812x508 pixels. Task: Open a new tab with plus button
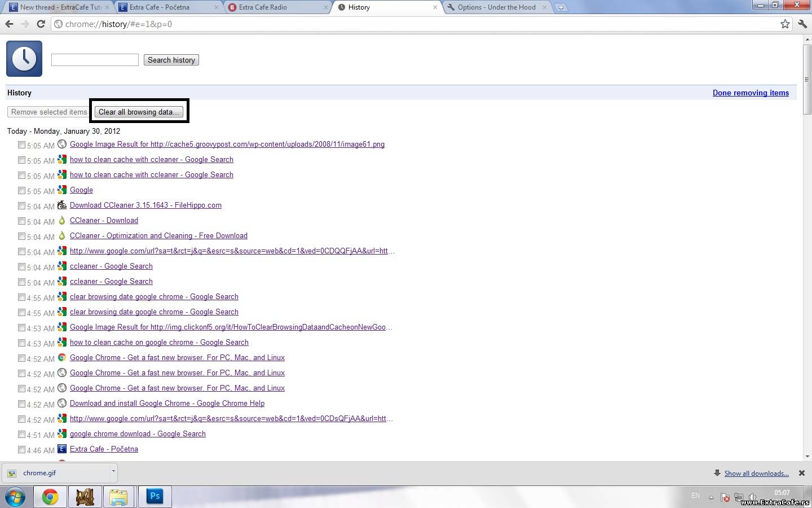(561, 7)
